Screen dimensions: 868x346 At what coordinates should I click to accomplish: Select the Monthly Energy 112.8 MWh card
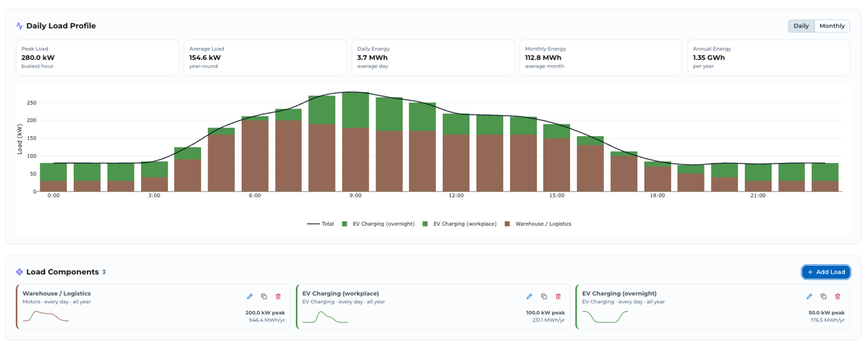pos(600,57)
